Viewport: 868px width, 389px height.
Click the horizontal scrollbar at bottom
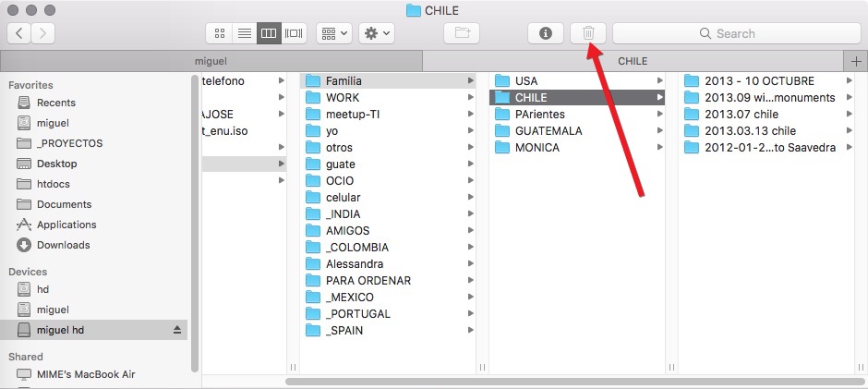(574, 382)
